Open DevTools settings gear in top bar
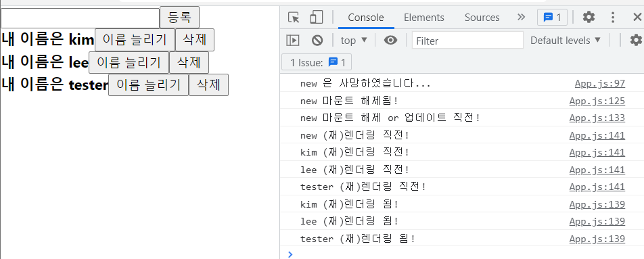 [589, 17]
